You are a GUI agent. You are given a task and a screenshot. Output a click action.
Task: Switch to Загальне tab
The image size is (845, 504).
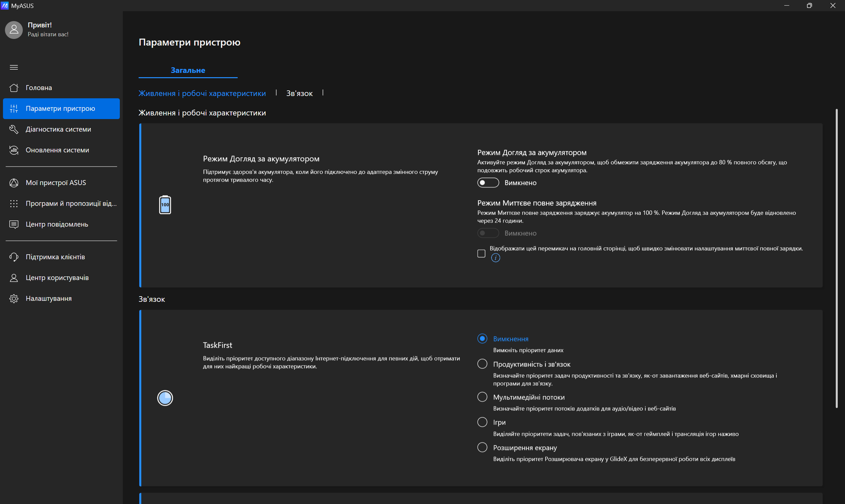click(188, 70)
